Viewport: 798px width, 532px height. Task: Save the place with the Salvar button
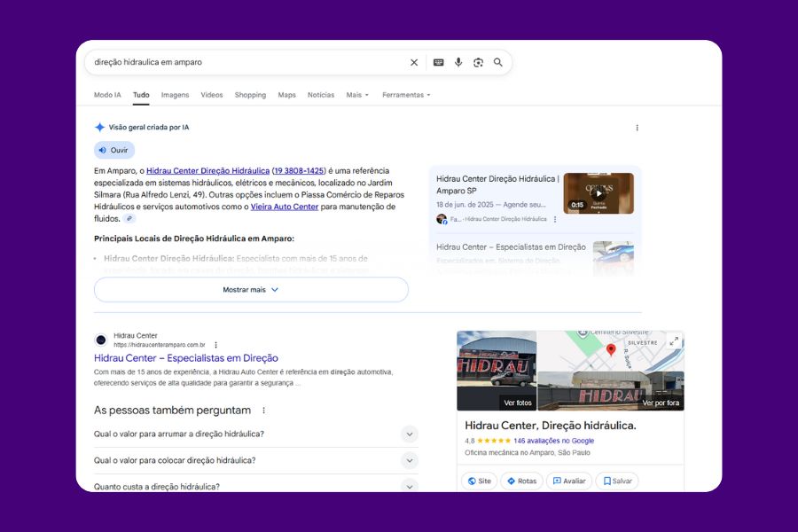[617, 481]
